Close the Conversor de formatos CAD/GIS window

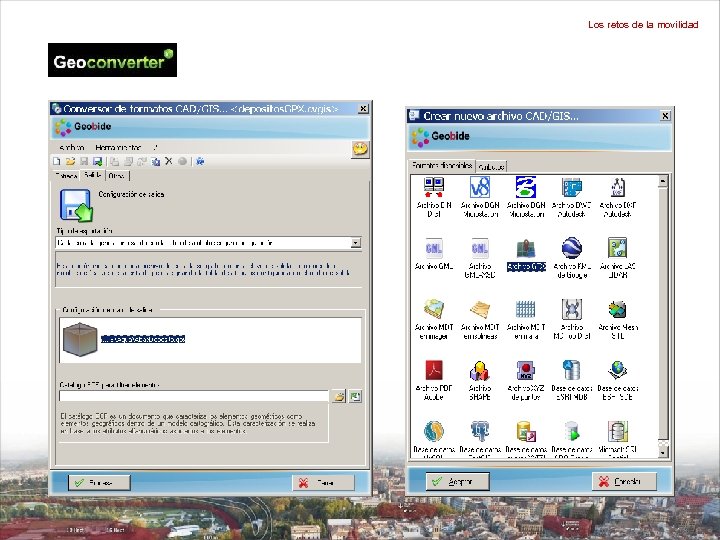[x=363, y=108]
